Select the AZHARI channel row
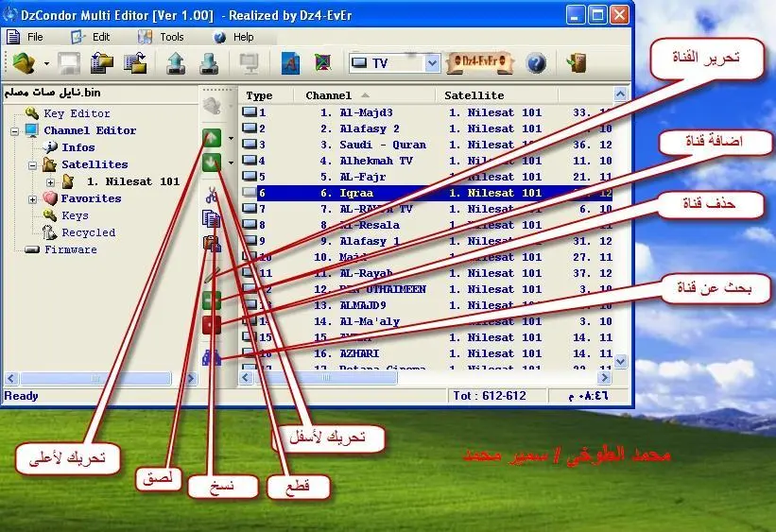The width and height of the screenshot is (776, 532). coord(426,353)
